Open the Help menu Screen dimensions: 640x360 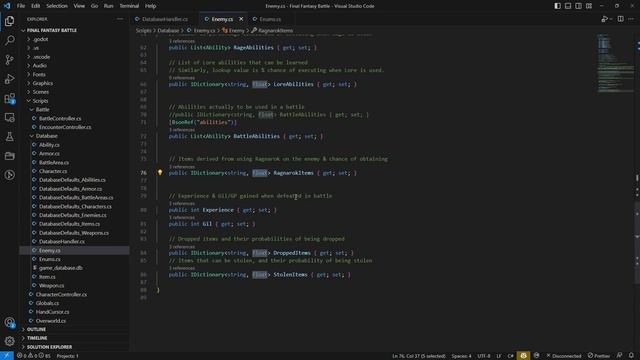point(151,6)
